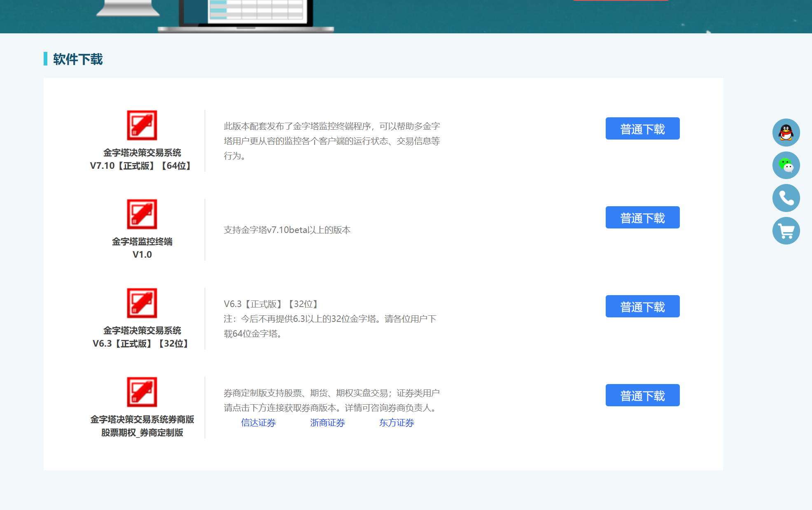Download V6.3 32位 via 普通下载 button
Screen dimensions: 812x510
642,306
